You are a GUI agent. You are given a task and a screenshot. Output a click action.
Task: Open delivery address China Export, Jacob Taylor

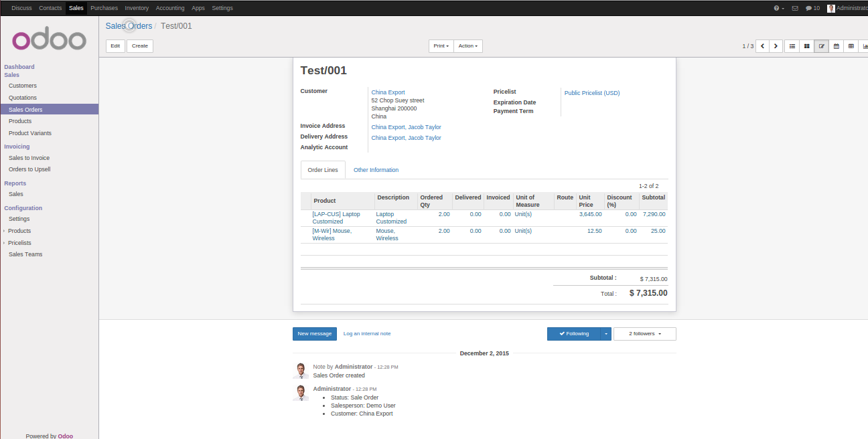coord(406,138)
